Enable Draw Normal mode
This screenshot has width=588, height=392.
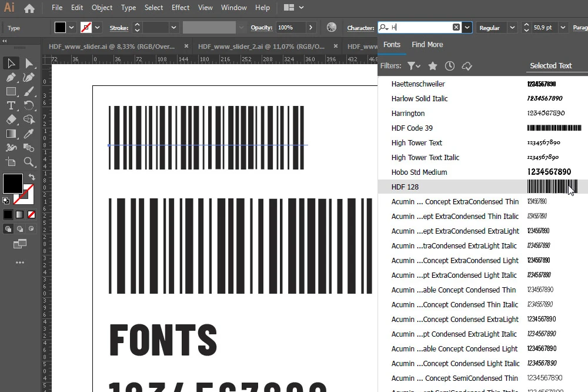coord(8,228)
